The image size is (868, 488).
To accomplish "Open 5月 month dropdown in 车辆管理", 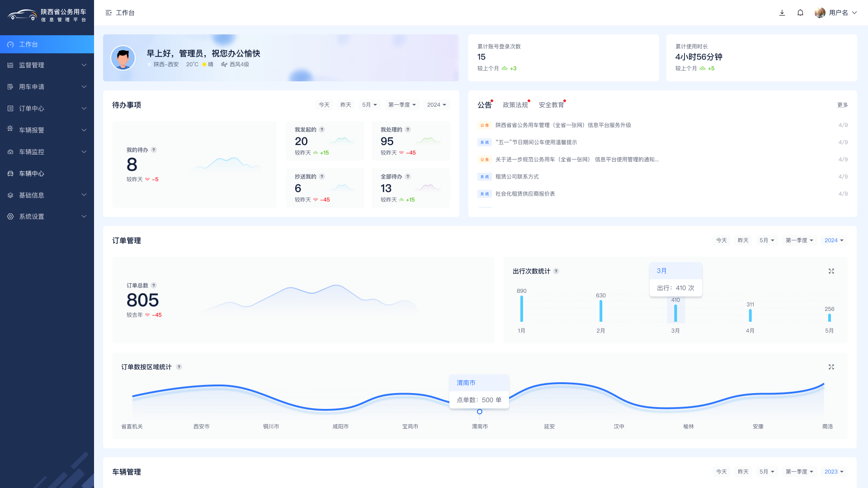I will click(x=767, y=472).
